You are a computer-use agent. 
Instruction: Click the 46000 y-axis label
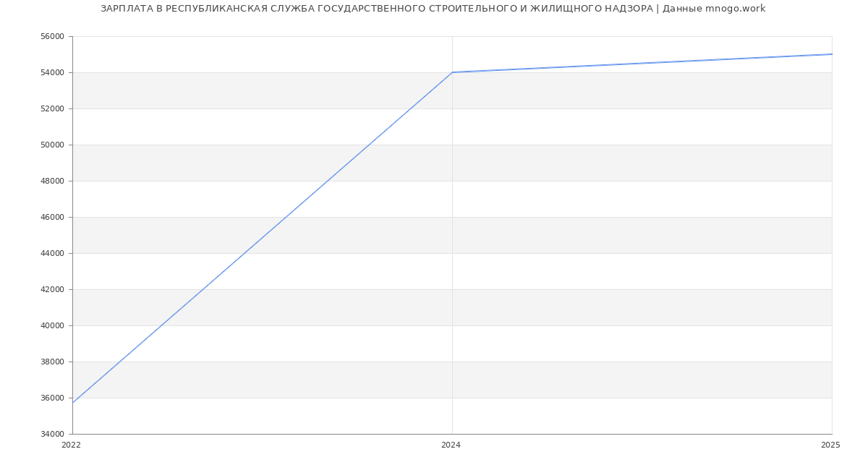click(52, 218)
